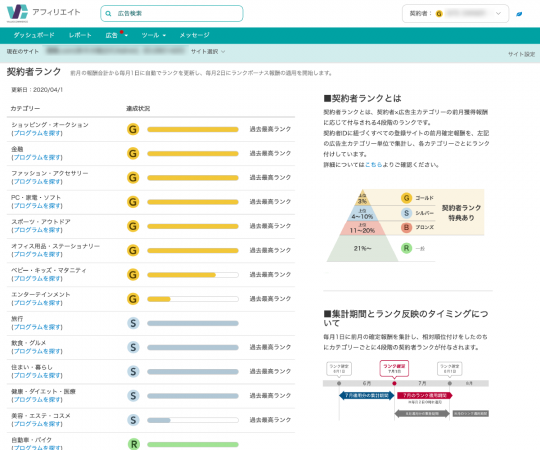Click the こちら details link

(x=374, y=165)
